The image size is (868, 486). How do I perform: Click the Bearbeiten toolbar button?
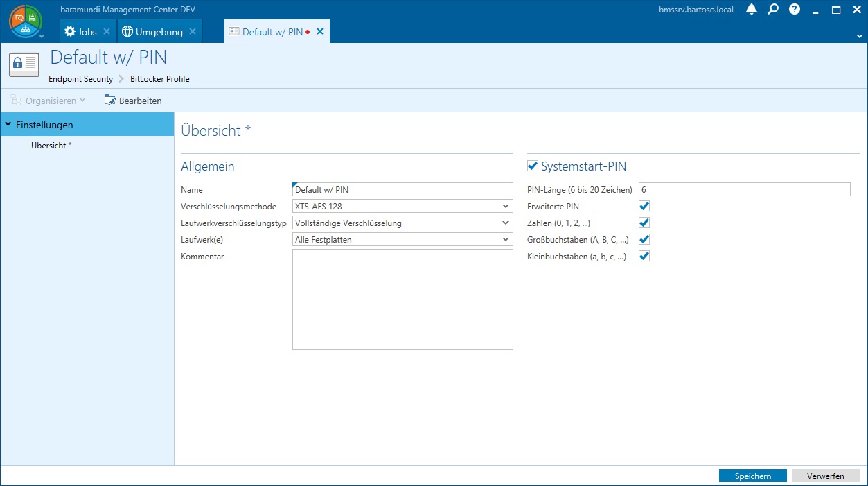[x=133, y=101]
